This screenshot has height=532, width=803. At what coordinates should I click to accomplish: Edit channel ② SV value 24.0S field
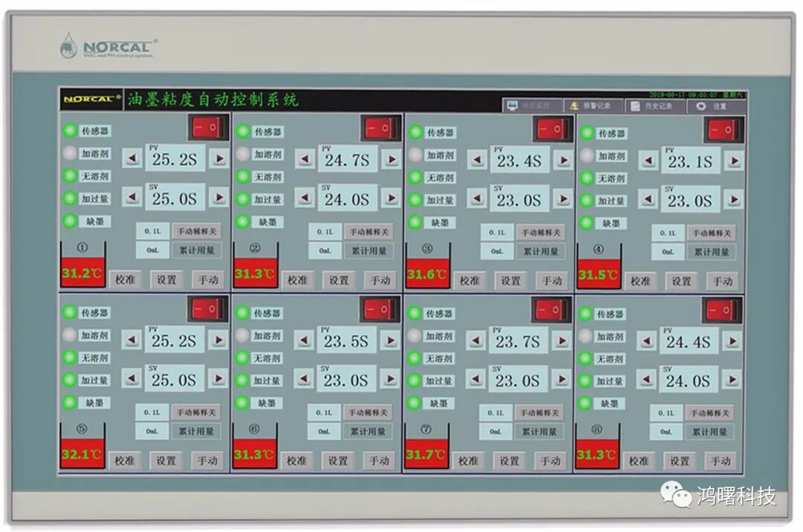(348, 198)
